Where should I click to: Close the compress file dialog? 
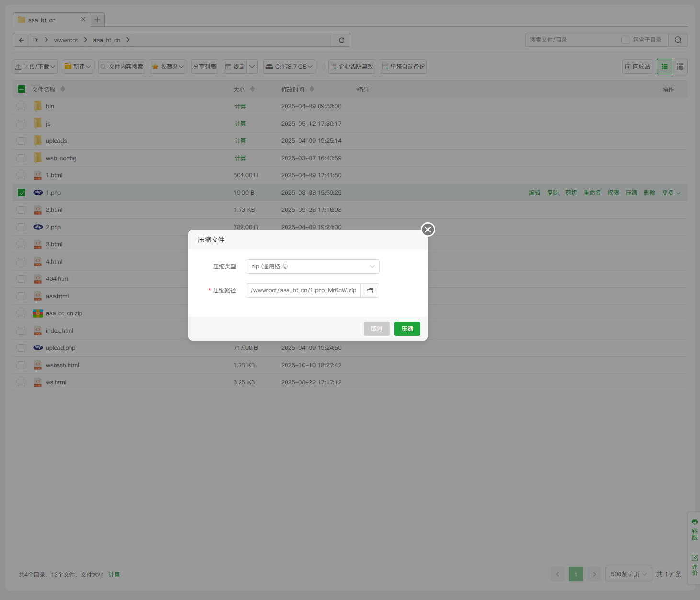pos(428,230)
